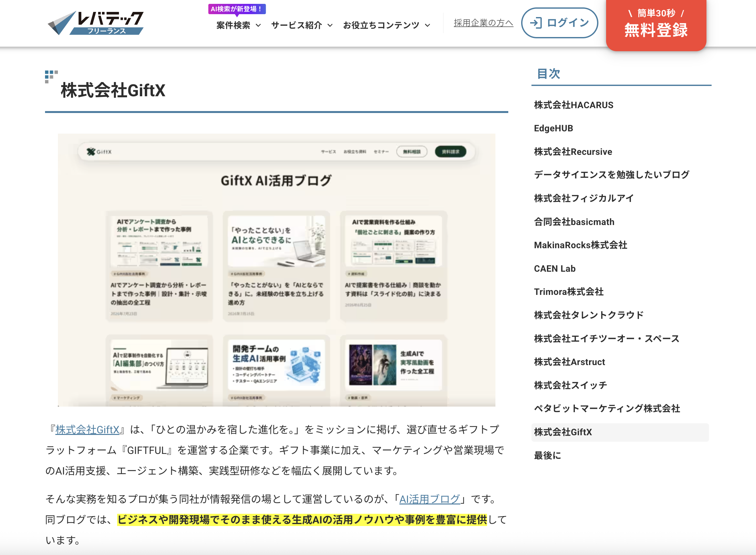The height and width of the screenshot is (555, 756).
Task: Click the 目次 sidebar heading
Action: pyautogui.click(x=548, y=74)
